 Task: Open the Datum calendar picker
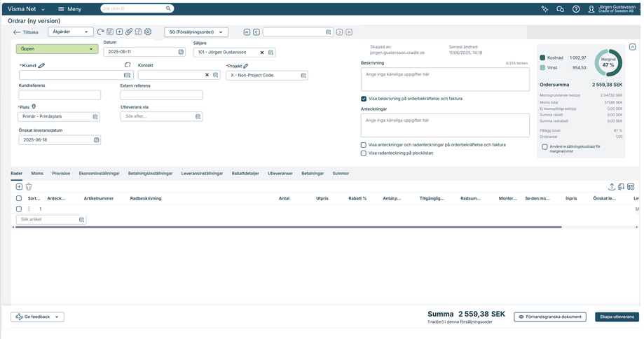181,52
